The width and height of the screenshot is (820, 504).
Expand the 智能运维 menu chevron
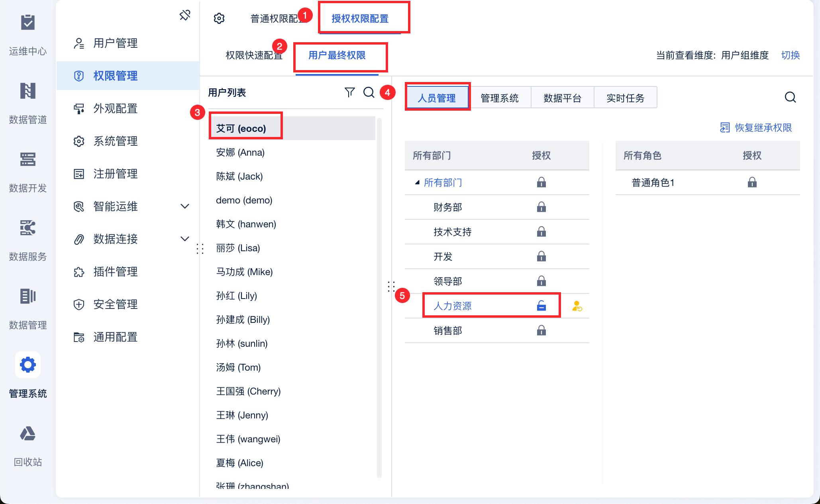click(x=185, y=206)
